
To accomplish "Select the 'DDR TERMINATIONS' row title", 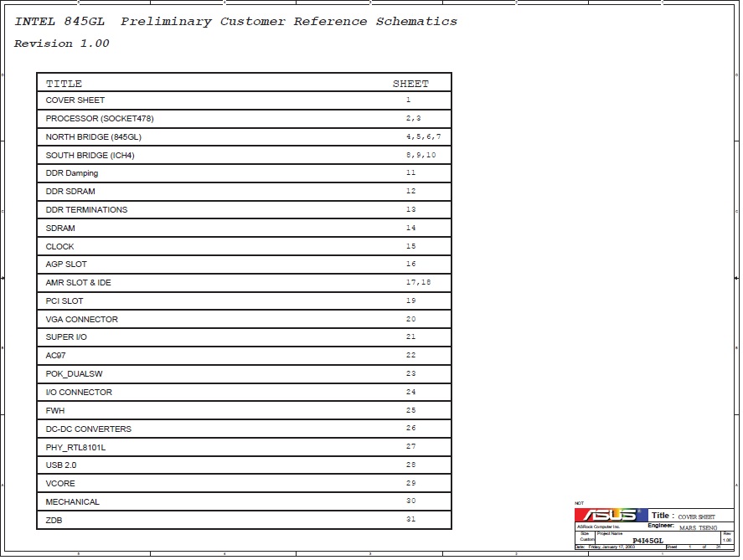I will pyautogui.click(x=86, y=210).
